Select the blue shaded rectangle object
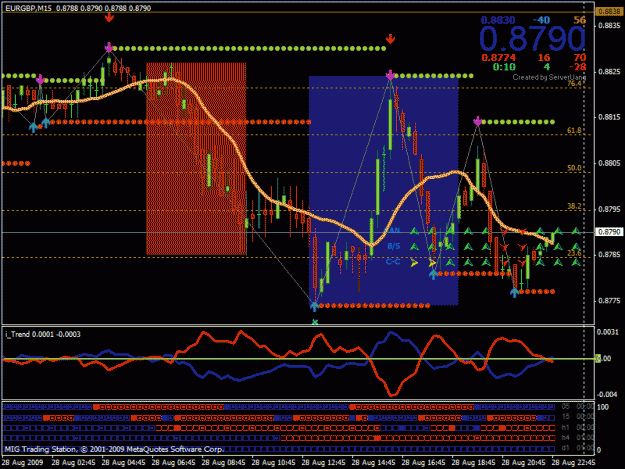The width and height of the screenshot is (625, 469). pos(383,190)
